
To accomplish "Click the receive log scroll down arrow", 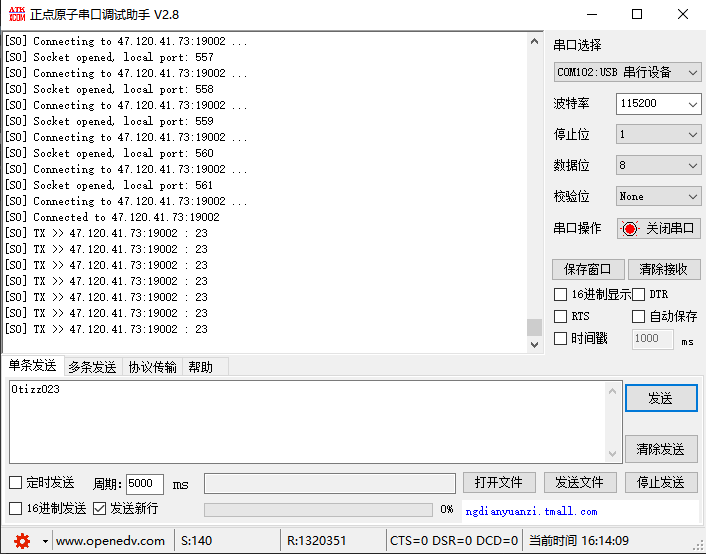I will coord(534,345).
